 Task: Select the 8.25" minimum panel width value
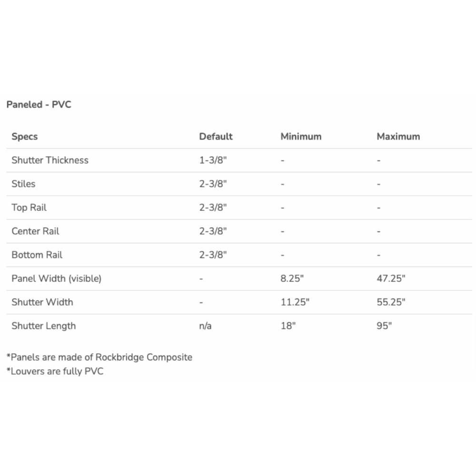tap(292, 278)
